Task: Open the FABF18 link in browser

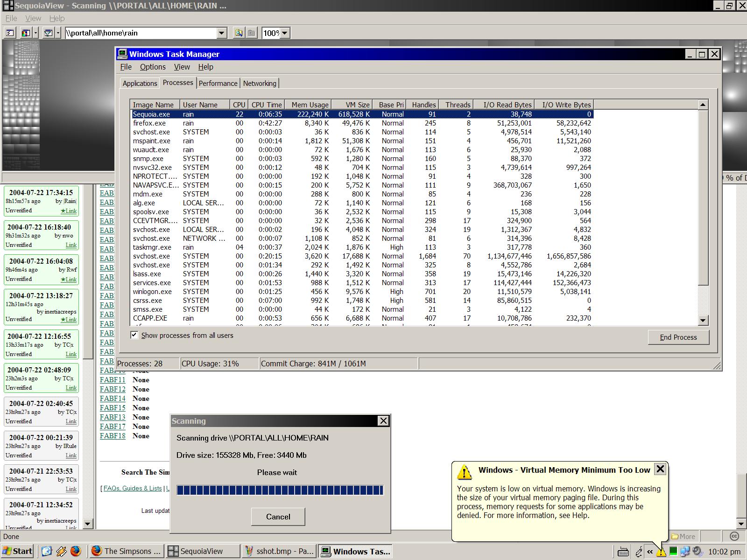Action: [x=113, y=436]
